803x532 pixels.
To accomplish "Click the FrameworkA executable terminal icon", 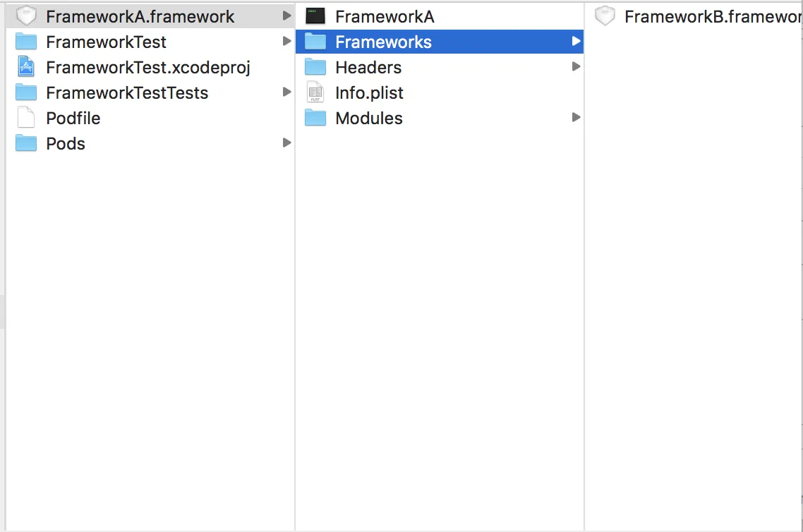I will (x=315, y=16).
